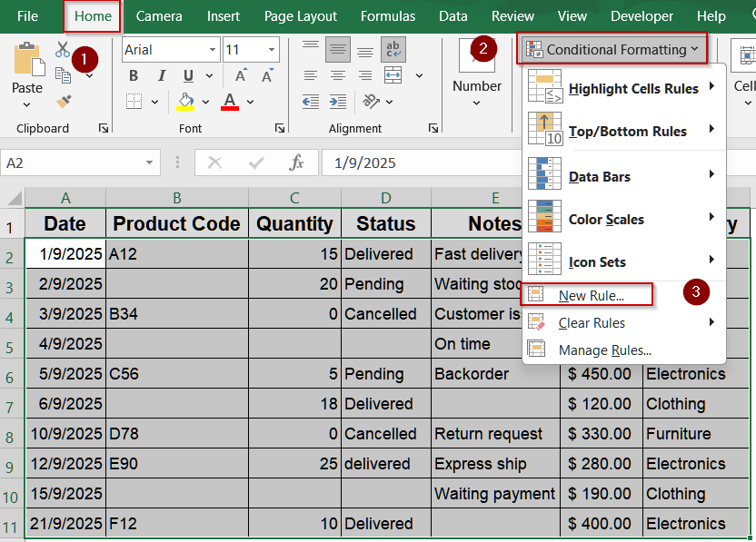This screenshot has height=542, width=756.
Task: Open Font settings dialog launcher
Action: pos(280,128)
